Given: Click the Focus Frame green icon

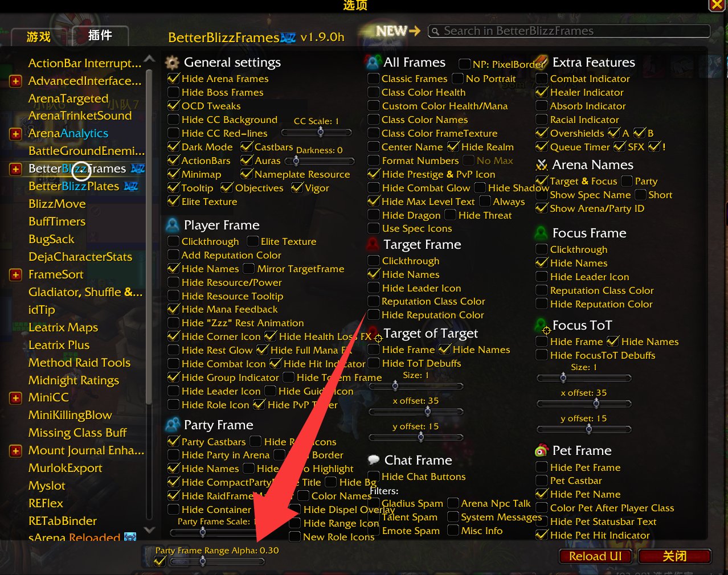Looking at the screenshot, I should (541, 233).
